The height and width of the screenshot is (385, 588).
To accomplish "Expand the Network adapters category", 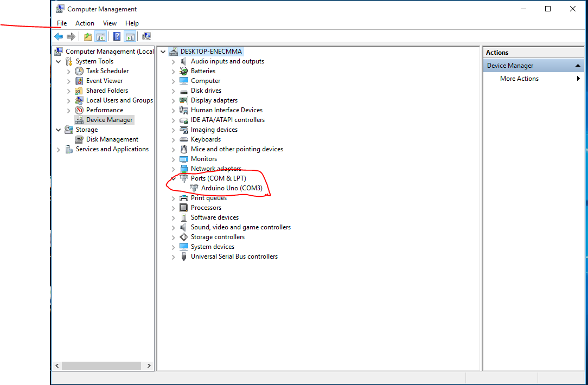I will (x=173, y=169).
